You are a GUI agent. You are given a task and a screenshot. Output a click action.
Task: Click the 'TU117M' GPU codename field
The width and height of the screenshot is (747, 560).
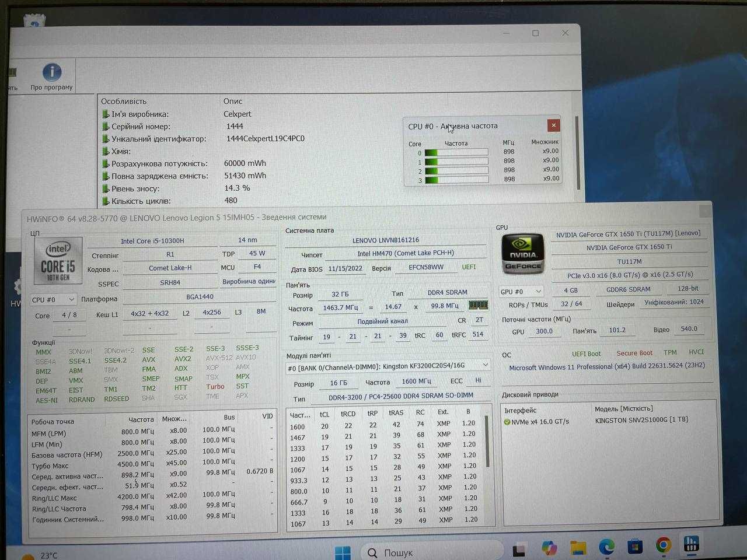click(x=629, y=261)
